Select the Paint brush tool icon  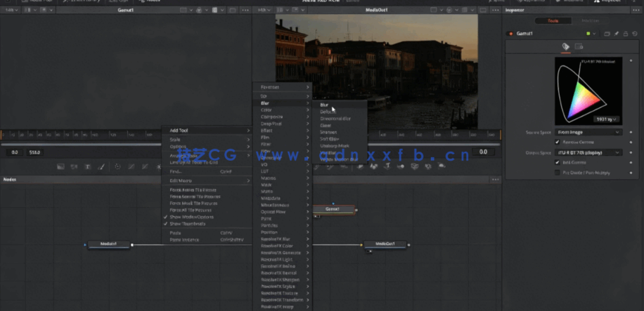tap(101, 166)
